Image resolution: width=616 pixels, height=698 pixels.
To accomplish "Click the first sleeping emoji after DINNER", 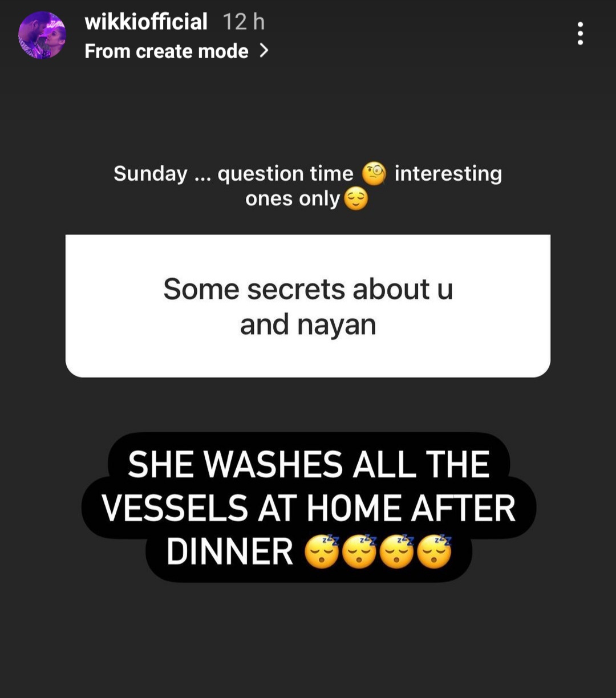I will pyautogui.click(x=322, y=552).
